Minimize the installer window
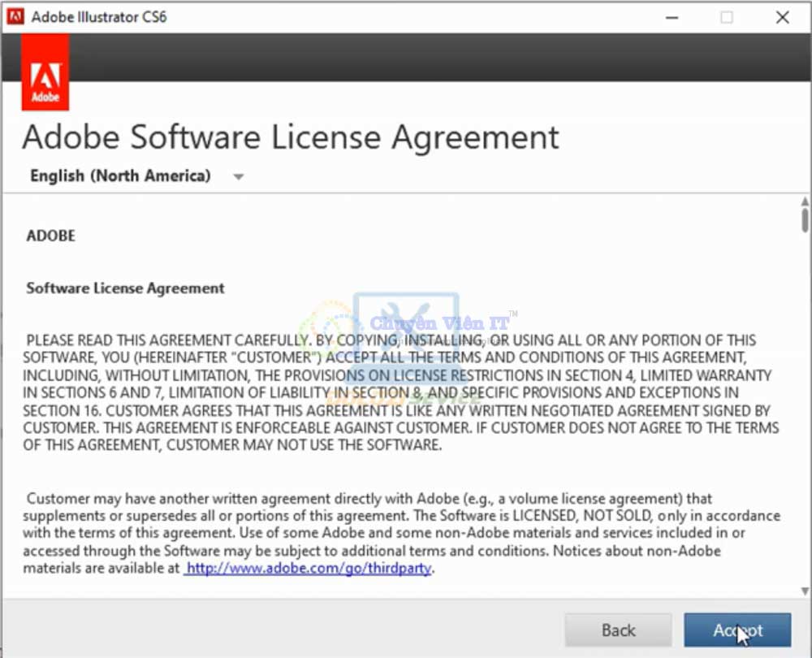The image size is (812, 658). point(671,17)
